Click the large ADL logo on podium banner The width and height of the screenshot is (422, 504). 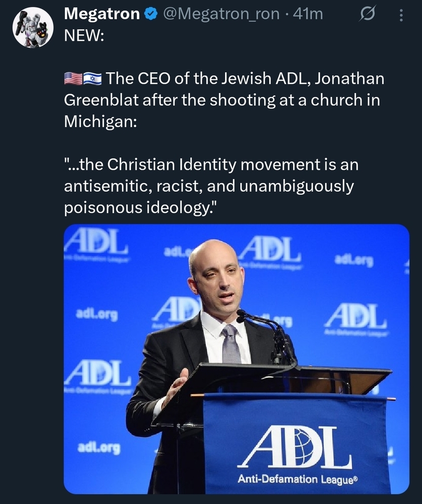click(x=294, y=447)
